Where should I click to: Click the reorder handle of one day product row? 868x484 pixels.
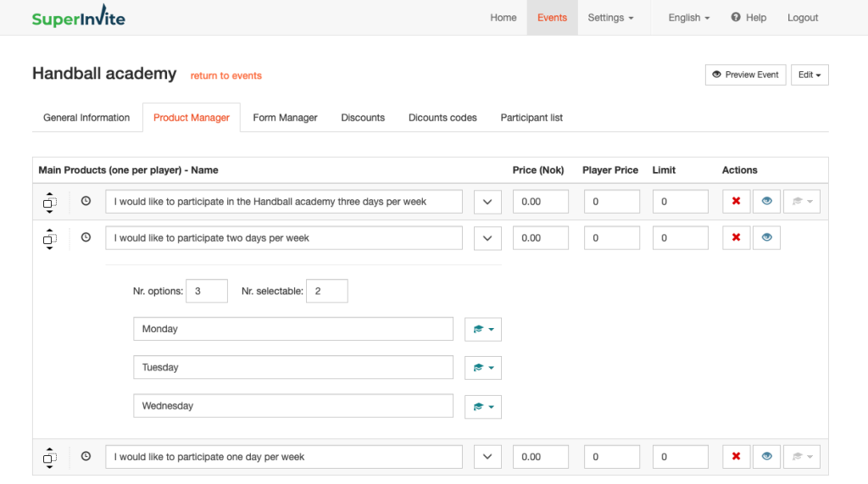tap(49, 458)
